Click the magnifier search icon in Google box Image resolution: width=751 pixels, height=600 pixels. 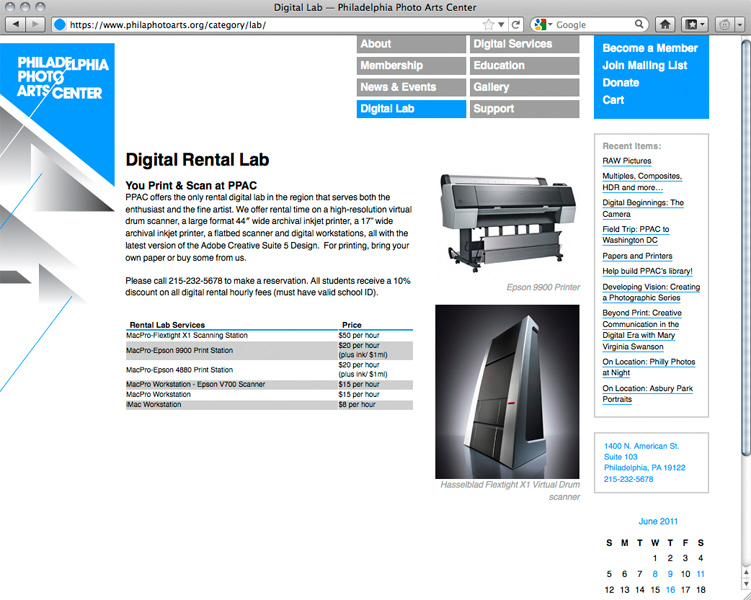[639, 24]
